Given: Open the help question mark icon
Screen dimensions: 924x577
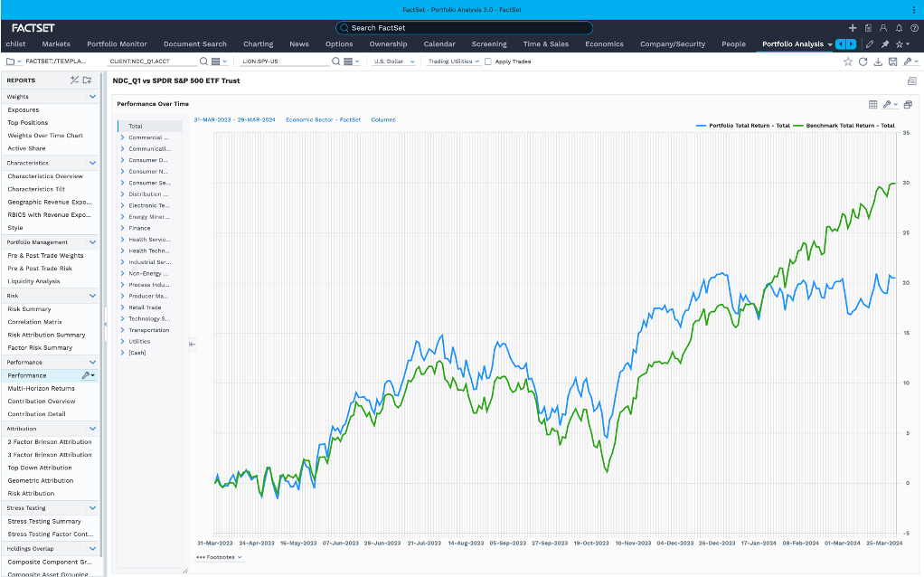Looking at the screenshot, I should [914, 28].
